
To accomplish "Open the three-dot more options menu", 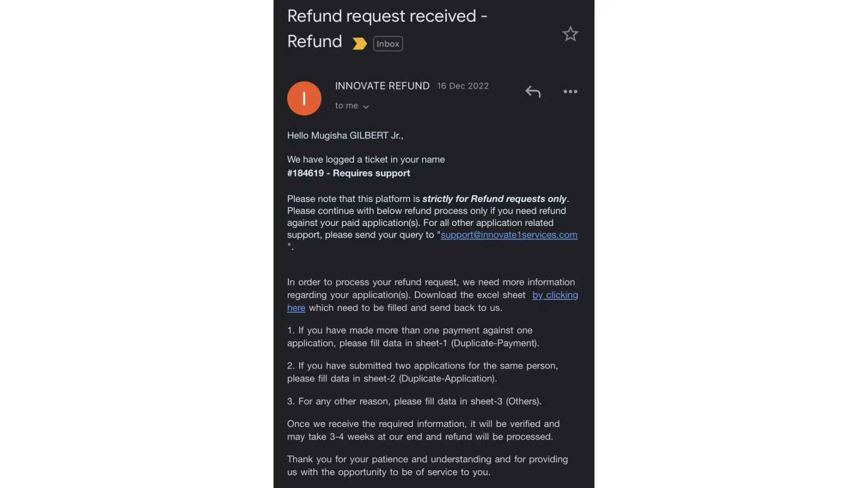I will coord(570,92).
